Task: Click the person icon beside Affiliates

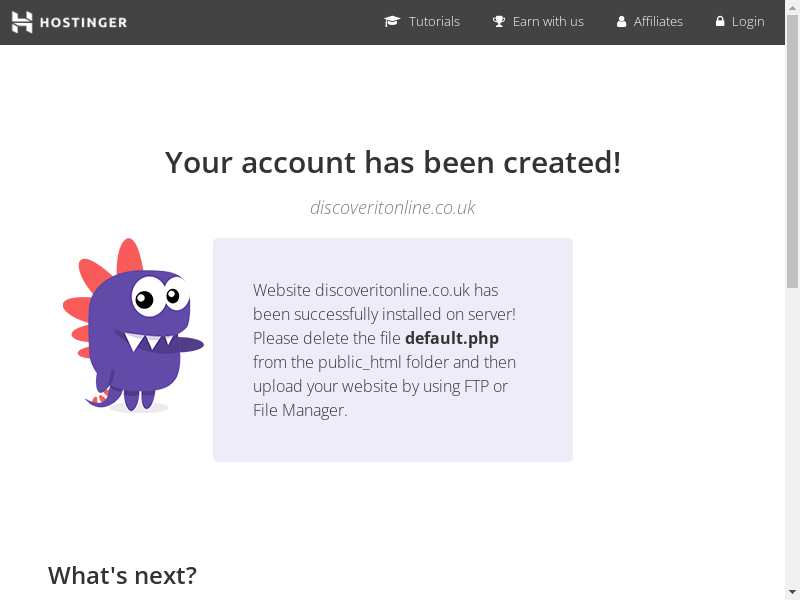Action: [621, 21]
